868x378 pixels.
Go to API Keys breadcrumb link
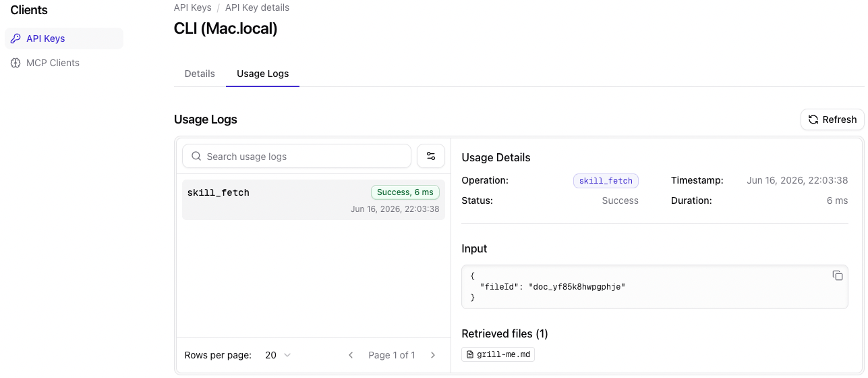[x=193, y=7]
